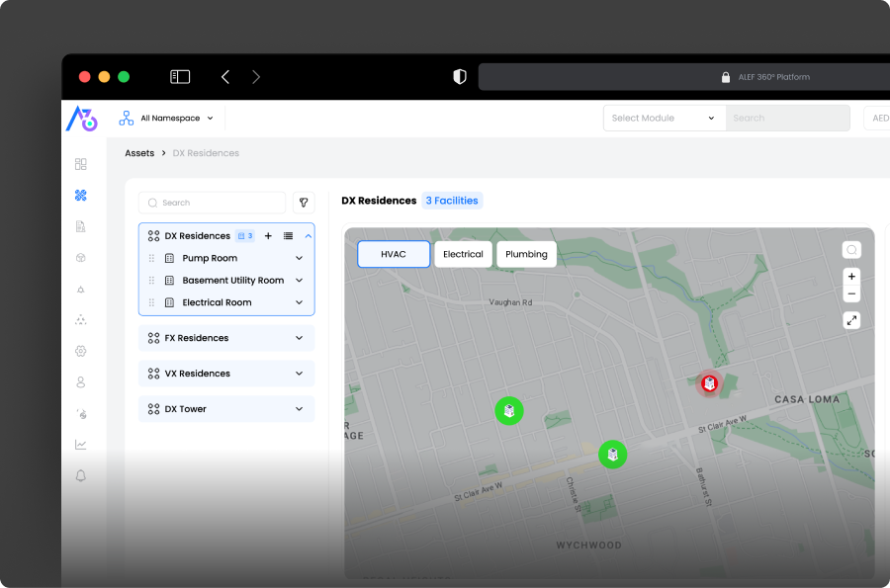
Task: Click the Assets breadcrumb link
Action: tap(139, 153)
